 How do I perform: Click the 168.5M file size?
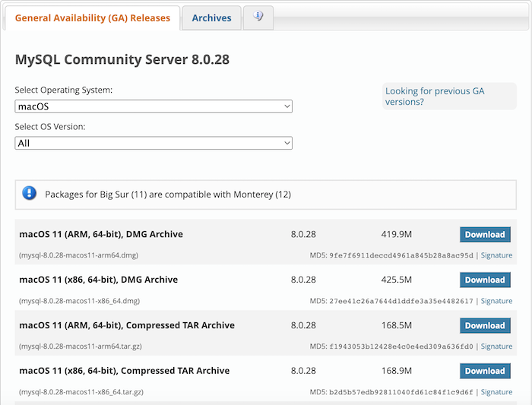coord(396,325)
